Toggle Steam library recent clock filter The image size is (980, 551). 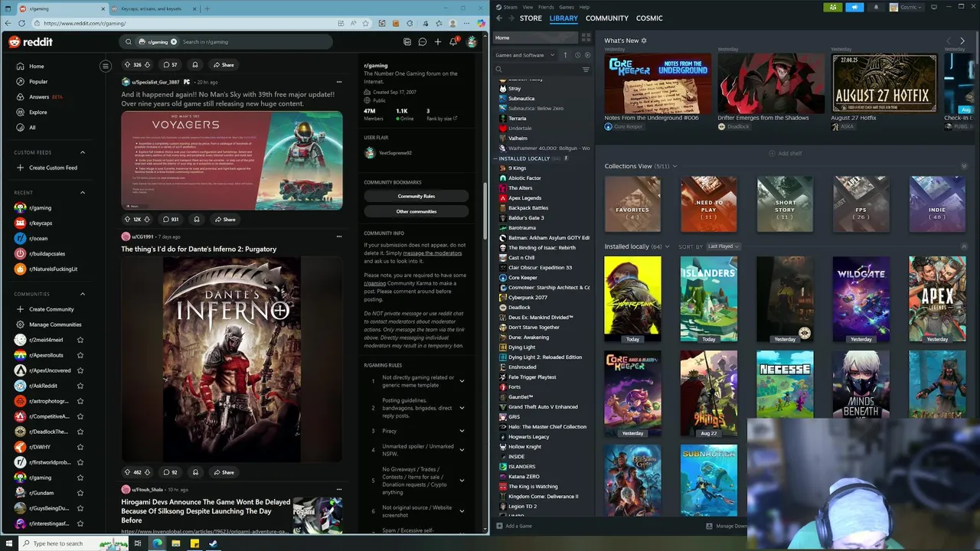click(x=577, y=55)
